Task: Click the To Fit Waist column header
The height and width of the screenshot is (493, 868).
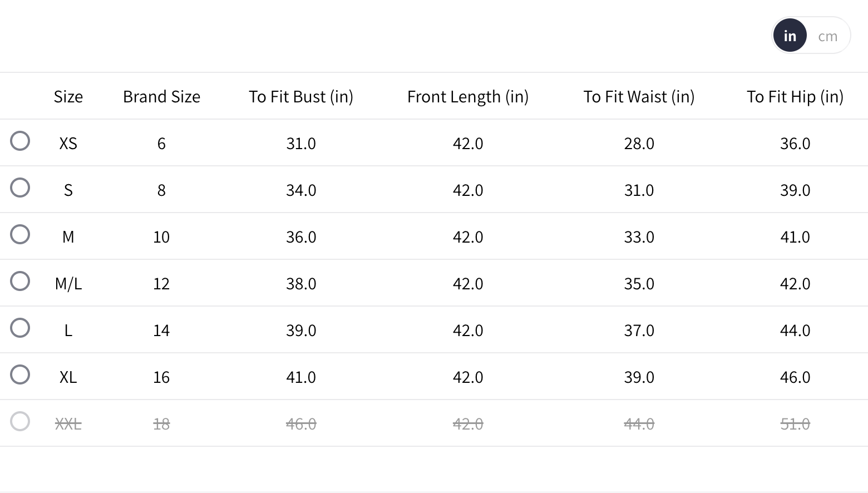Action: pos(639,97)
